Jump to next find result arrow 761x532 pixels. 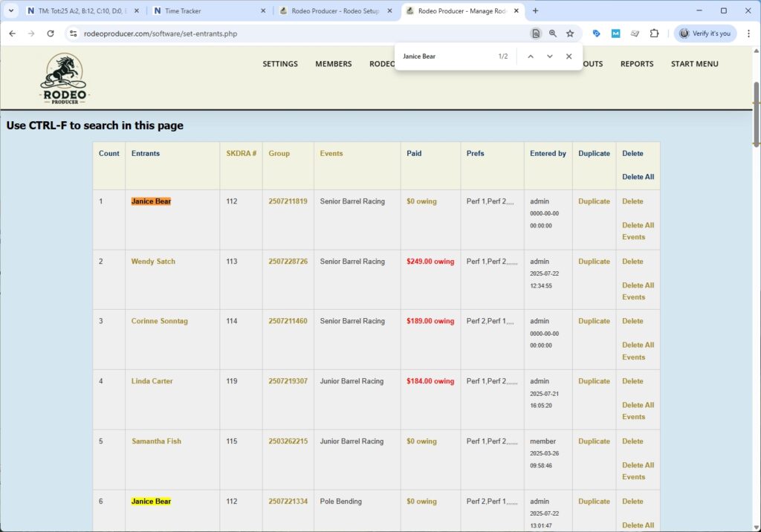(x=549, y=56)
